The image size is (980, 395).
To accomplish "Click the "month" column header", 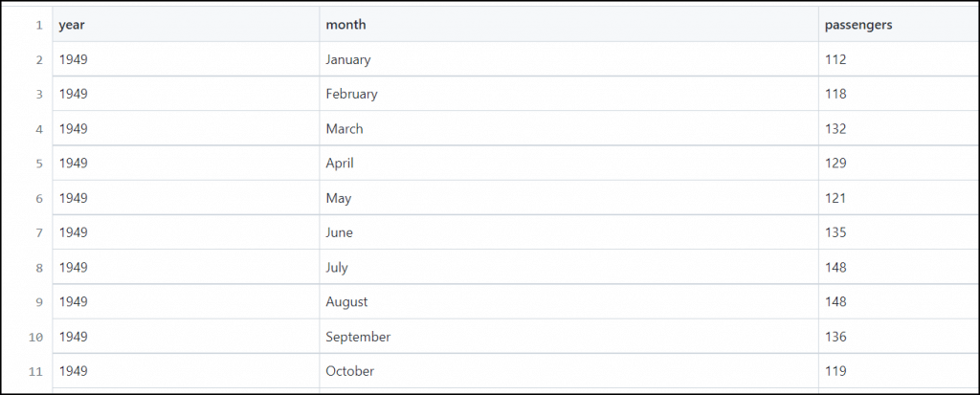I will tap(345, 25).
